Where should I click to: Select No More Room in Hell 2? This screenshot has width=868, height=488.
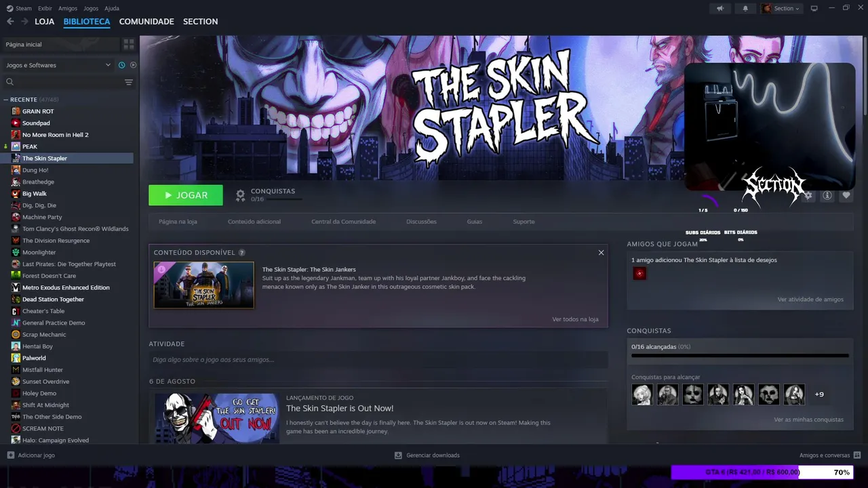55,135
